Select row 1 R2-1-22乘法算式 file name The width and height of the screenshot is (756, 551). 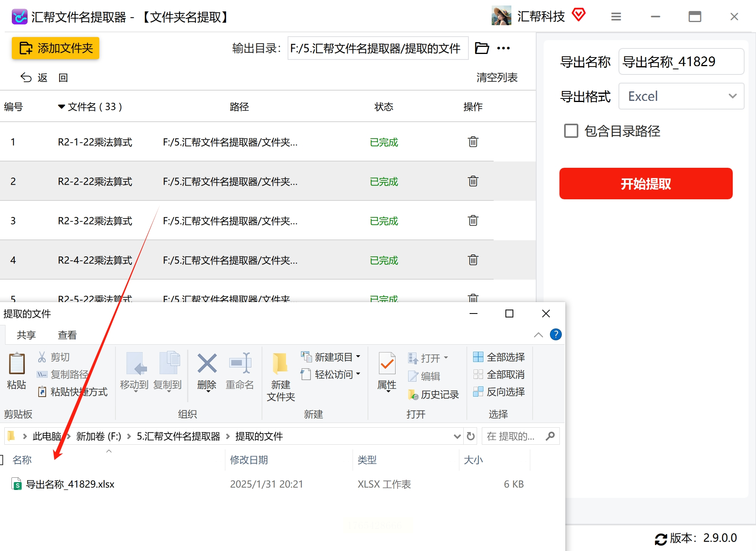[x=95, y=142]
